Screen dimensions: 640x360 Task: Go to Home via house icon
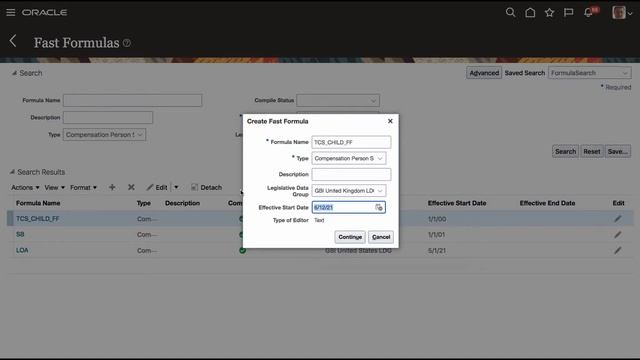(530, 13)
